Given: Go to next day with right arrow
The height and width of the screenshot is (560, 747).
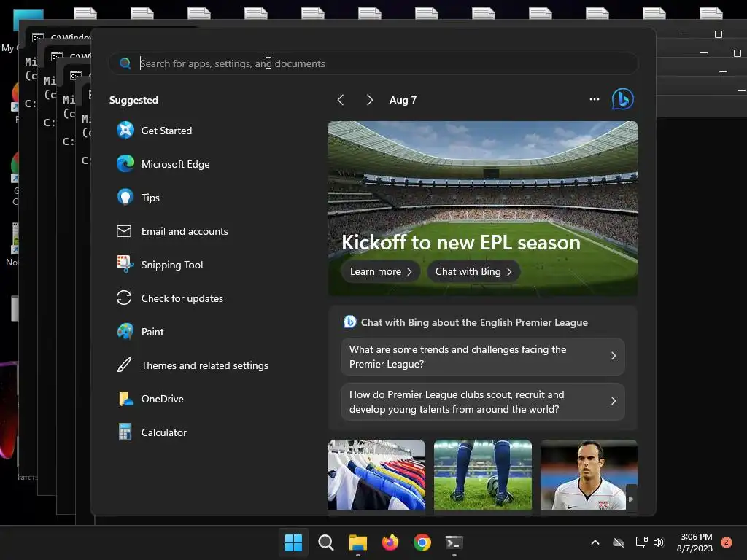Looking at the screenshot, I should tap(370, 100).
